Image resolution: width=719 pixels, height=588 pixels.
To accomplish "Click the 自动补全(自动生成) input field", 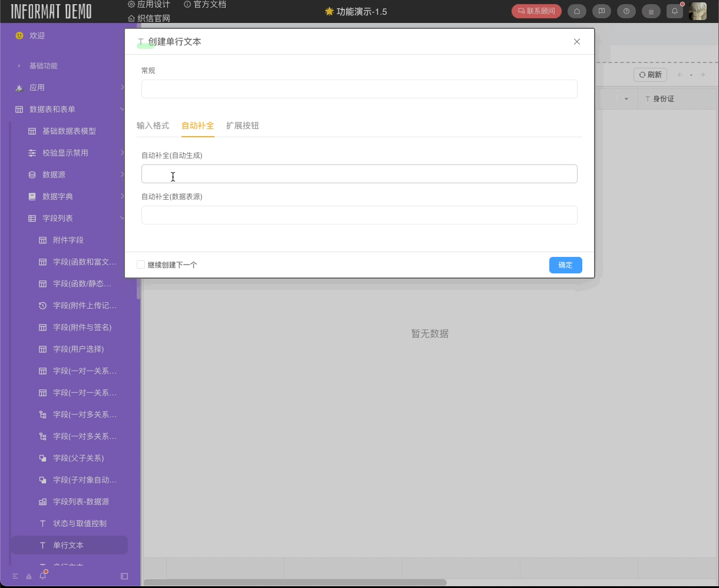I will [x=359, y=174].
